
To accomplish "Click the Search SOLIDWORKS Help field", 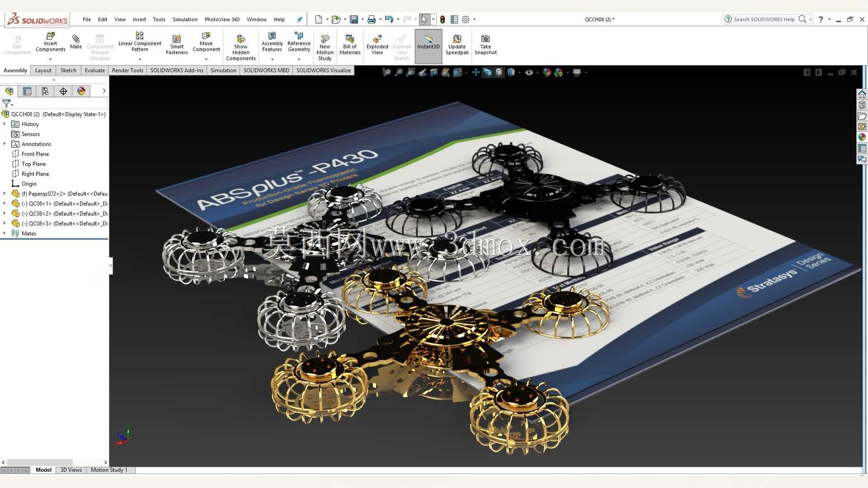I will tap(764, 19).
